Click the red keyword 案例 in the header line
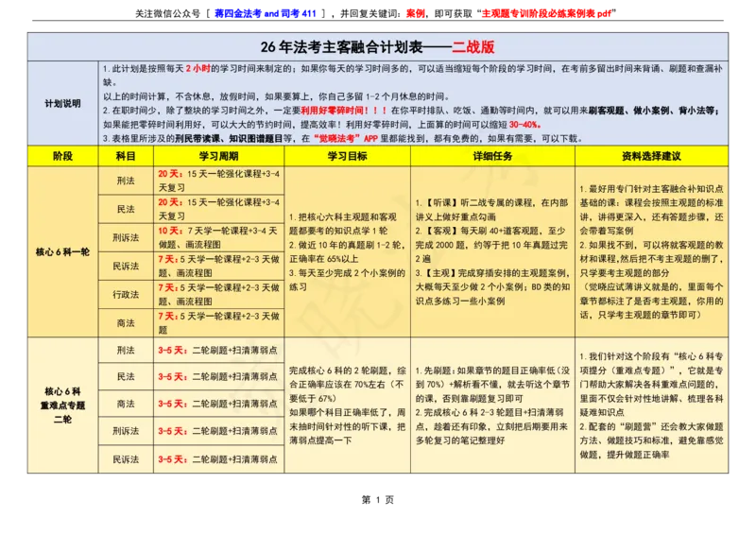The height and width of the screenshot is (535, 756). (x=416, y=13)
